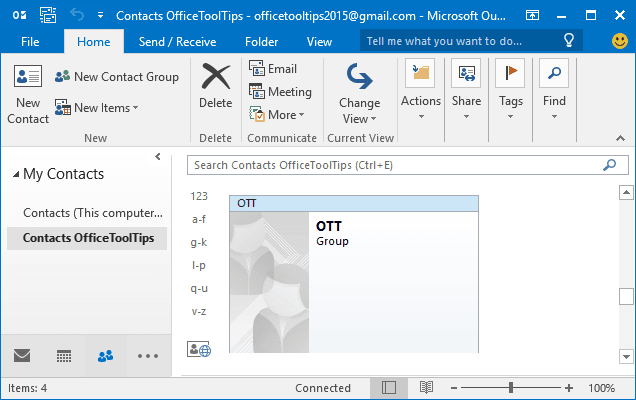Click the zoom slider handle
The height and width of the screenshot is (400, 636).
(x=511, y=388)
